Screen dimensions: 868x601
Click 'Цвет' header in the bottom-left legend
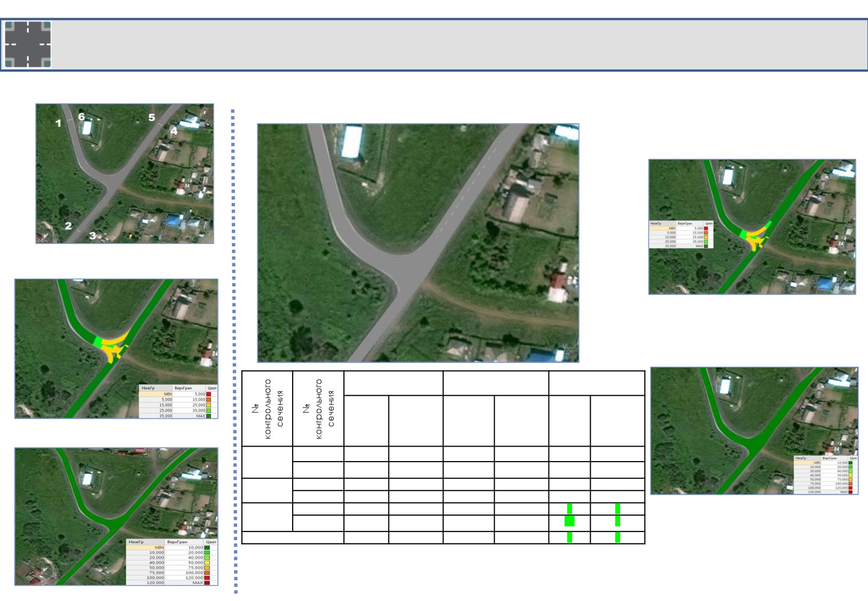coord(211,542)
